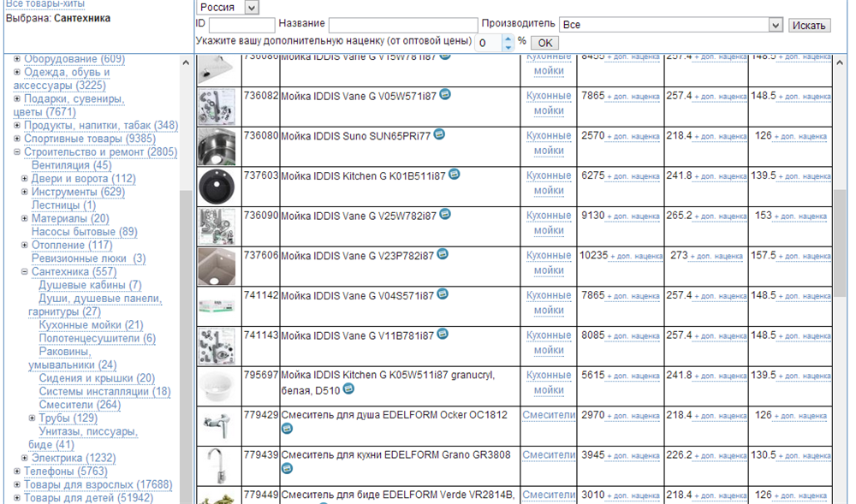Open the Россия country dropdown
Screen dimensions: 856x504
point(227,7)
